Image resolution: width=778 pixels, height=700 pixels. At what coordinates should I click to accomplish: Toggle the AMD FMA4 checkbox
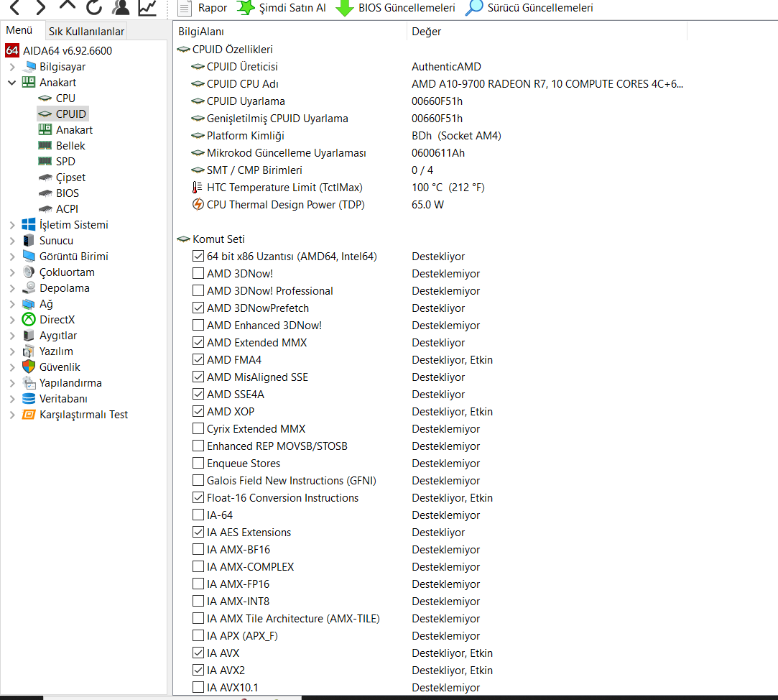pos(198,359)
